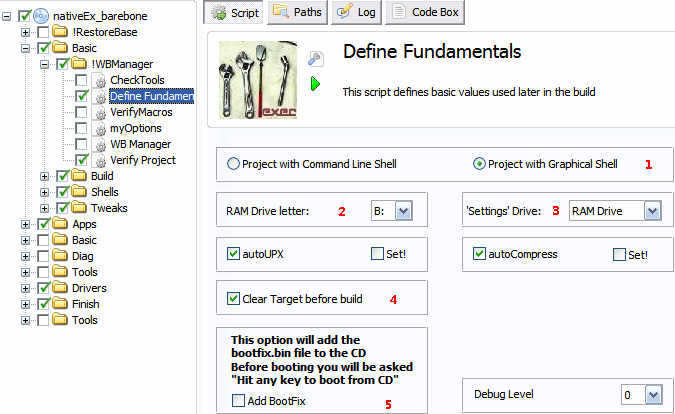
Task: Click the Drivers folder icon
Action: pyautogui.click(x=60, y=287)
